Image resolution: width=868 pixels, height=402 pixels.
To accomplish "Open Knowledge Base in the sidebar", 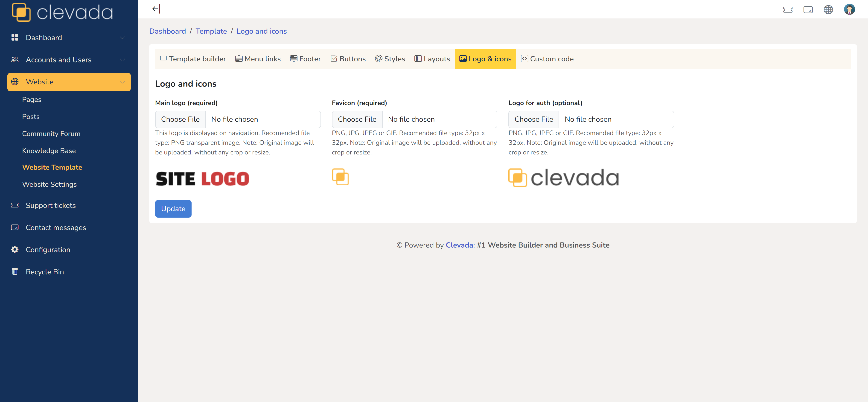I will click(x=49, y=151).
